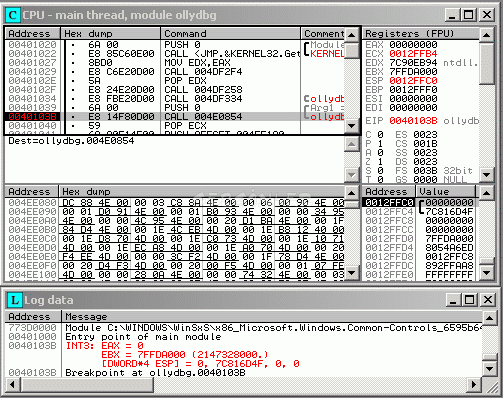Select address 00401020 row
The image size is (503, 398).
click(x=32, y=45)
